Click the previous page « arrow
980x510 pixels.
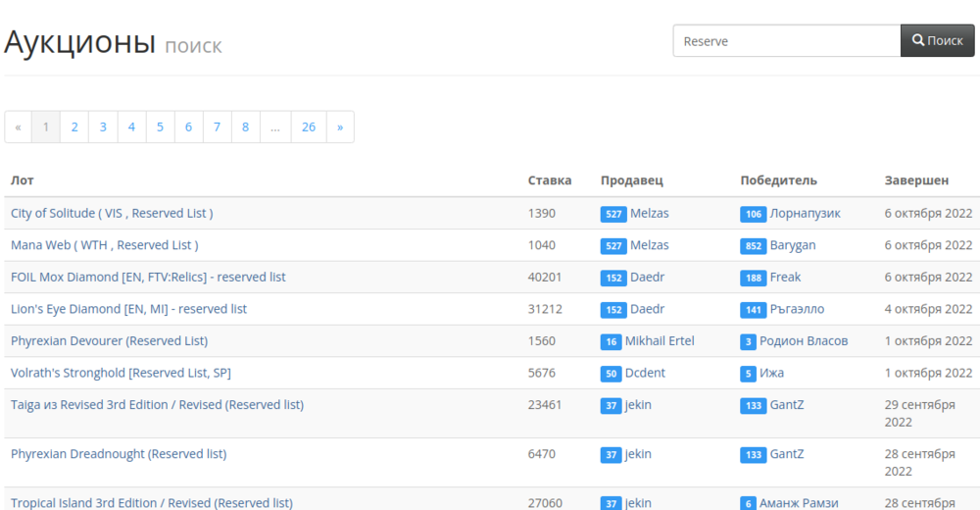pyautogui.click(x=19, y=127)
